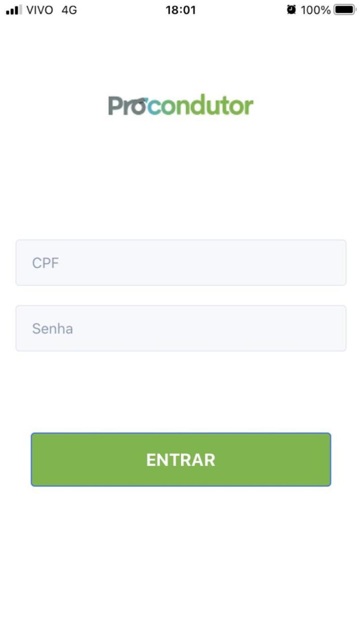Focus the Senha password field
This screenshot has width=362, height=644.
point(181,328)
